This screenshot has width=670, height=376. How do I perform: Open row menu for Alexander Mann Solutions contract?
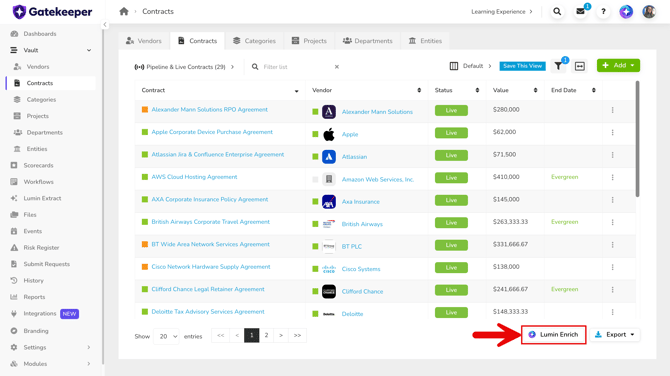pyautogui.click(x=612, y=110)
